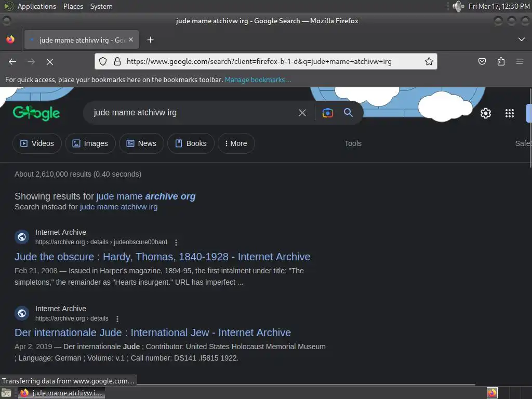
Task: Click archive.org judeobscure00hard URL text
Action: pyautogui.click(x=101, y=242)
